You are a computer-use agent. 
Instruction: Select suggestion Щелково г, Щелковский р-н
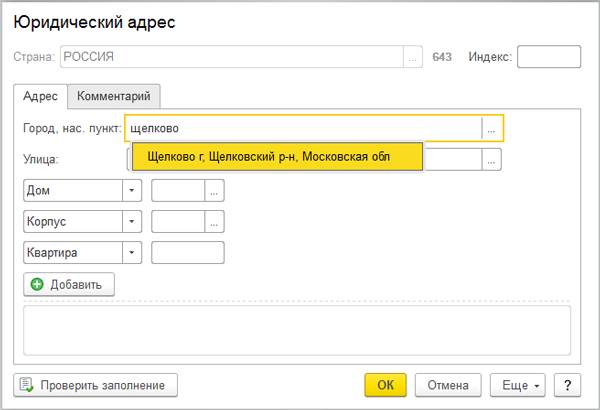pyautogui.click(x=277, y=157)
